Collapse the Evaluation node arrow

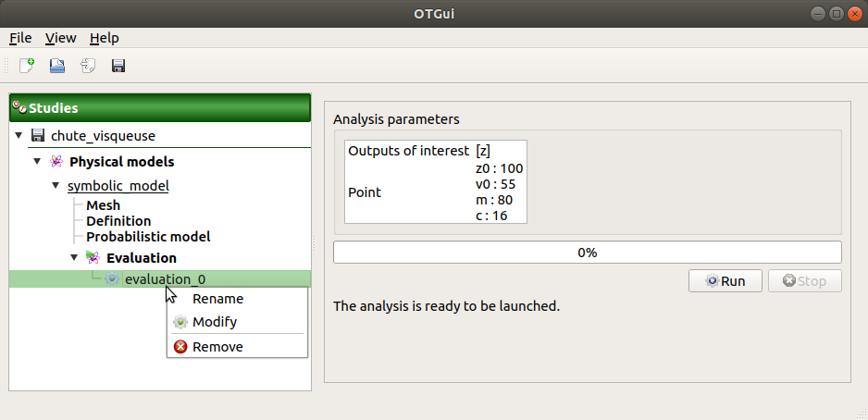click(x=74, y=258)
